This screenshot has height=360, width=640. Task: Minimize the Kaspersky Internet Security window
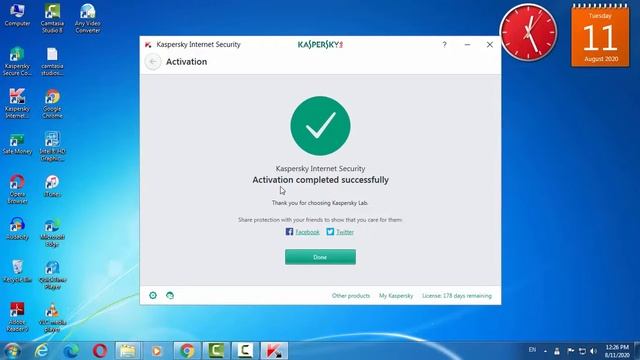[x=467, y=44]
